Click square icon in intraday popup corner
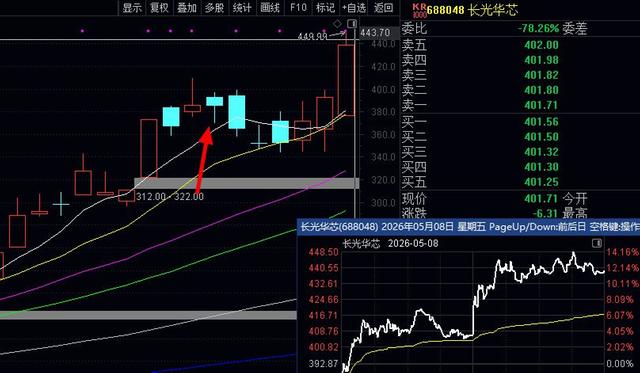This screenshot has height=373, width=640. (597, 244)
